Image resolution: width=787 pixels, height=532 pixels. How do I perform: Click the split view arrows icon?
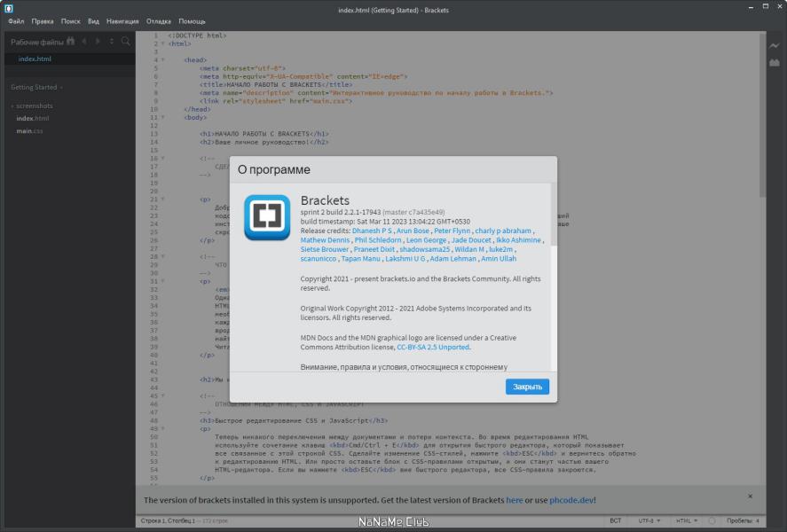112,42
